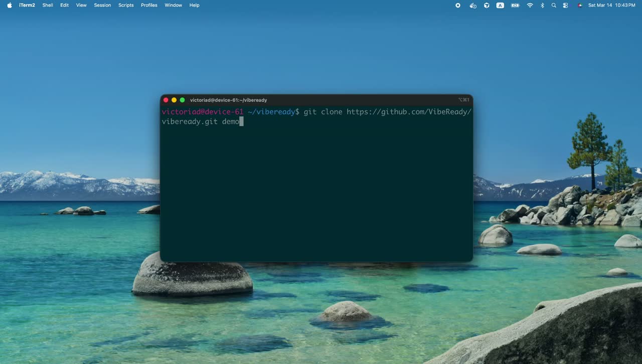Open Spotlight search
642x364 pixels.
(x=554, y=5)
